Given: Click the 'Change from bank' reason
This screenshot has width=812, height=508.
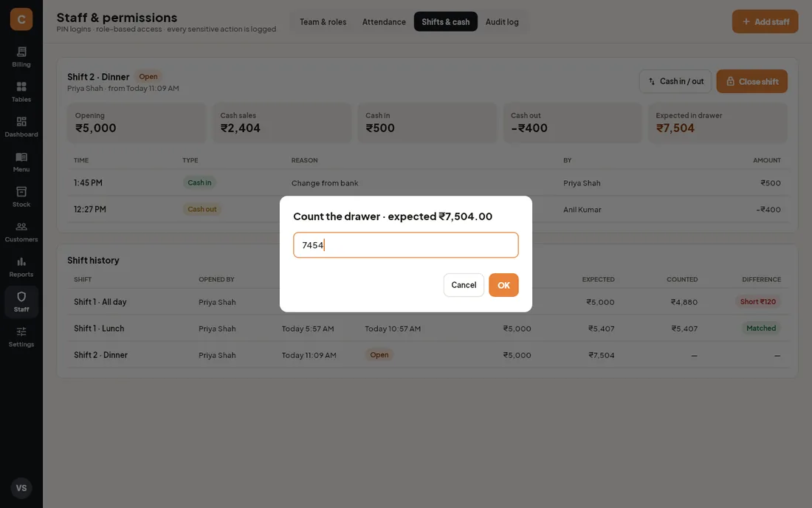Looking at the screenshot, I should click(325, 183).
